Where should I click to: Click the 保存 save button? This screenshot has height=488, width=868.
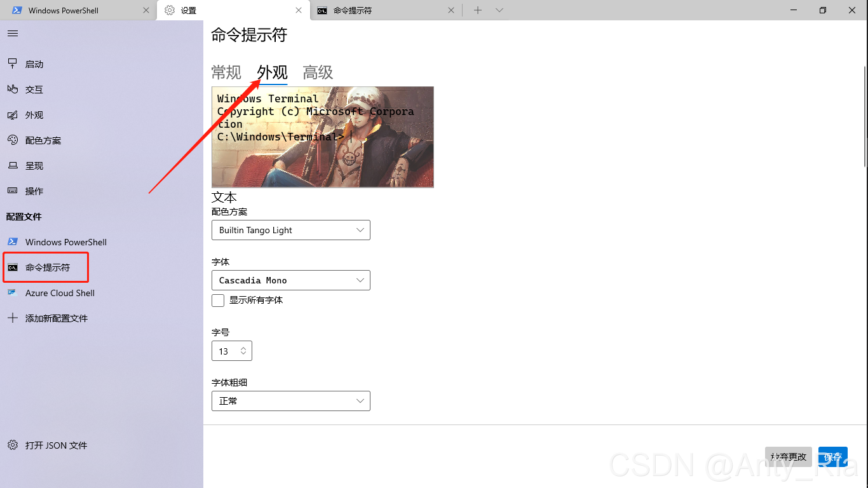click(833, 456)
